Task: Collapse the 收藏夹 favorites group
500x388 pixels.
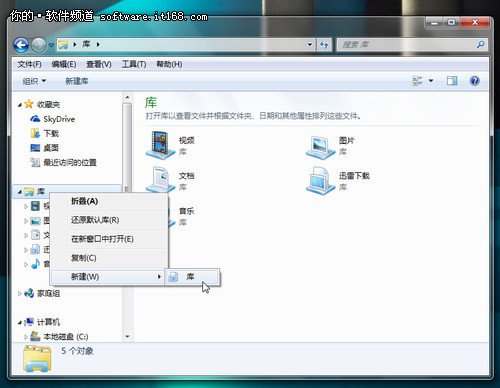Action: tap(20, 105)
